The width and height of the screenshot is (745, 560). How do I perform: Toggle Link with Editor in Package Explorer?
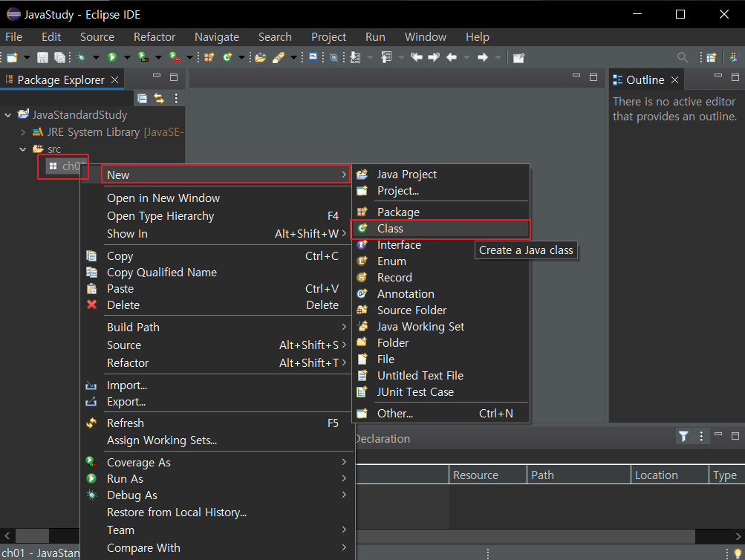point(159,98)
